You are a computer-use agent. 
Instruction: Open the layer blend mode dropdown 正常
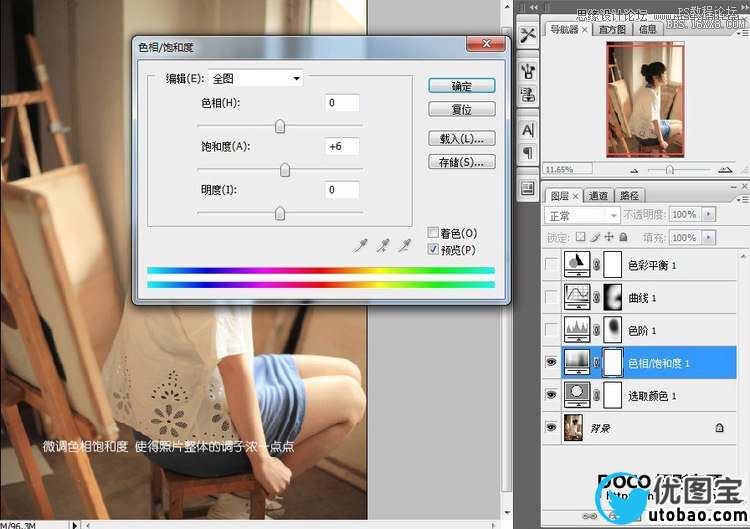tap(582, 215)
